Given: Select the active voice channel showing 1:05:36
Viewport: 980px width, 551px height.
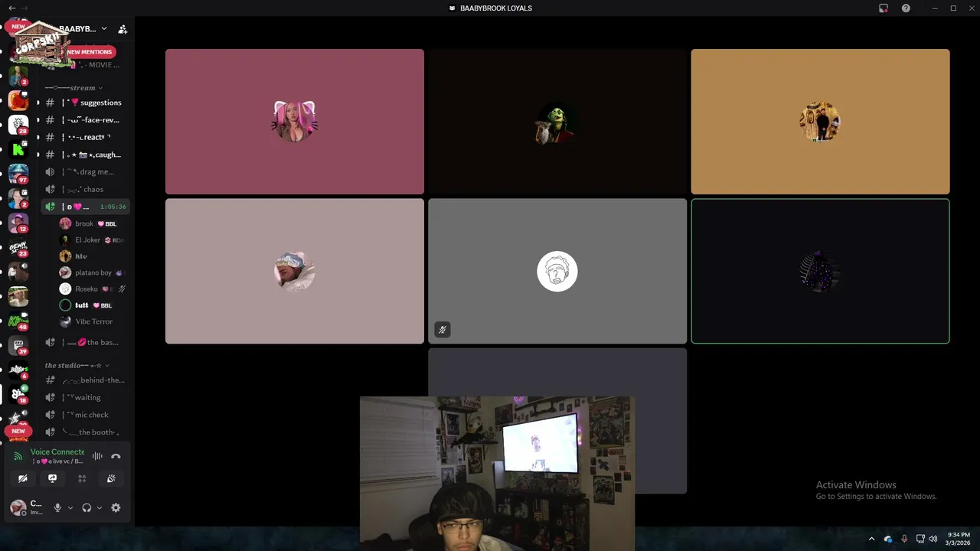Looking at the screenshot, I should [85, 207].
